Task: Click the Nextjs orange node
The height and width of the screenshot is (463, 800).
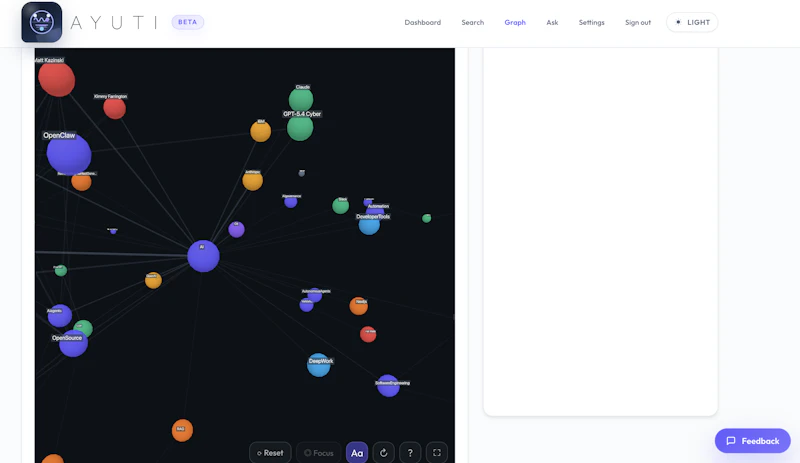Action: pyautogui.click(x=359, y=306)
